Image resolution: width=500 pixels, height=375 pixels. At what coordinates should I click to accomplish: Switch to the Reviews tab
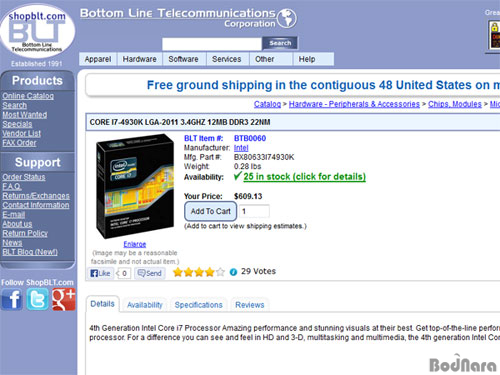pyautogui.click(x=250, y=305)
